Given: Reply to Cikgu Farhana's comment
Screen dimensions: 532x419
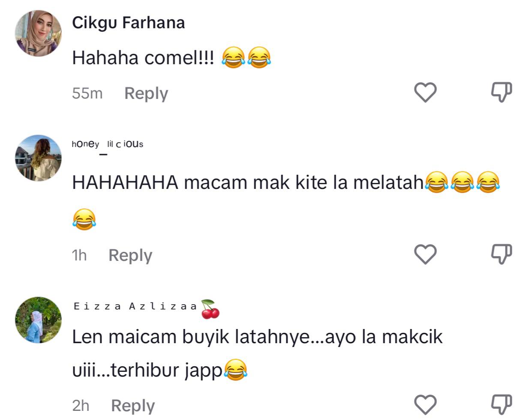Looking at the screenshot, I should tap(146, 93).
